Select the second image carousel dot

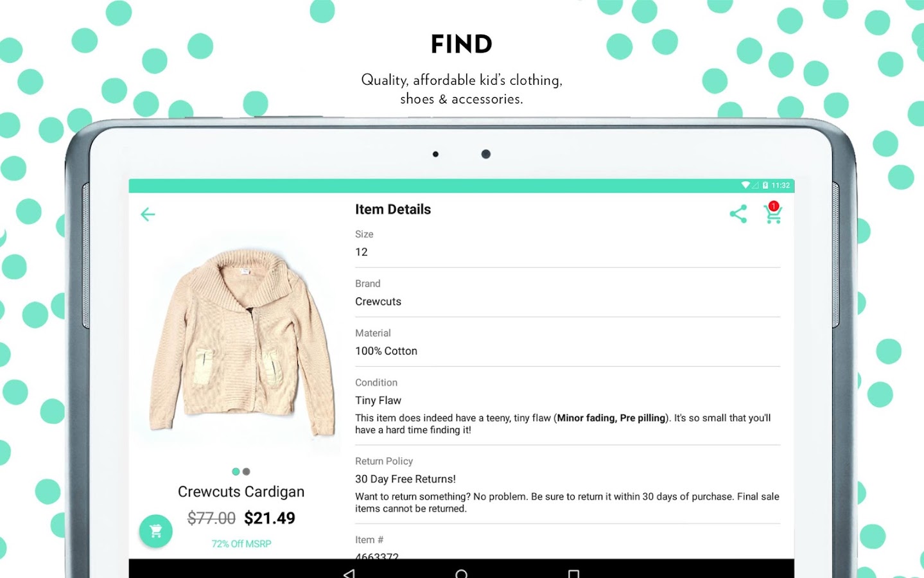coord(247,471)
